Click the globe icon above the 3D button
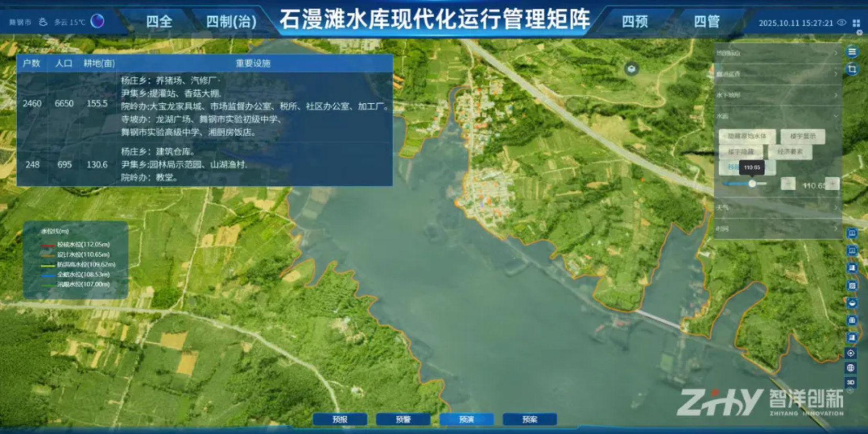The image size is (868, 434). pyautogui.click(x=850, y=368)
